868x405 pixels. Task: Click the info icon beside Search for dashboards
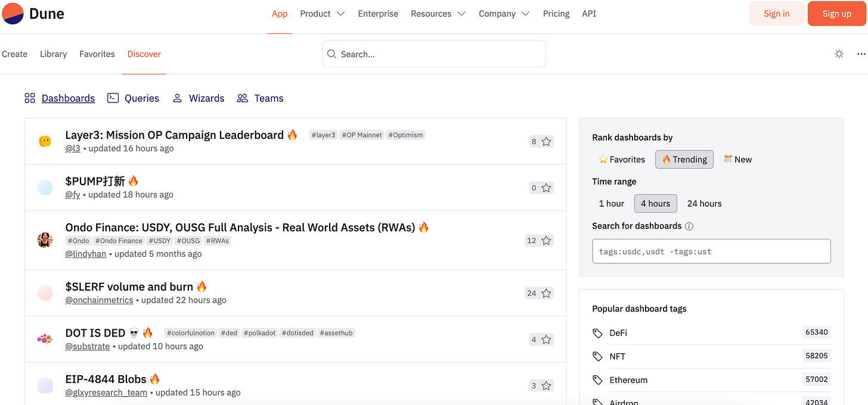click(689, 226)
